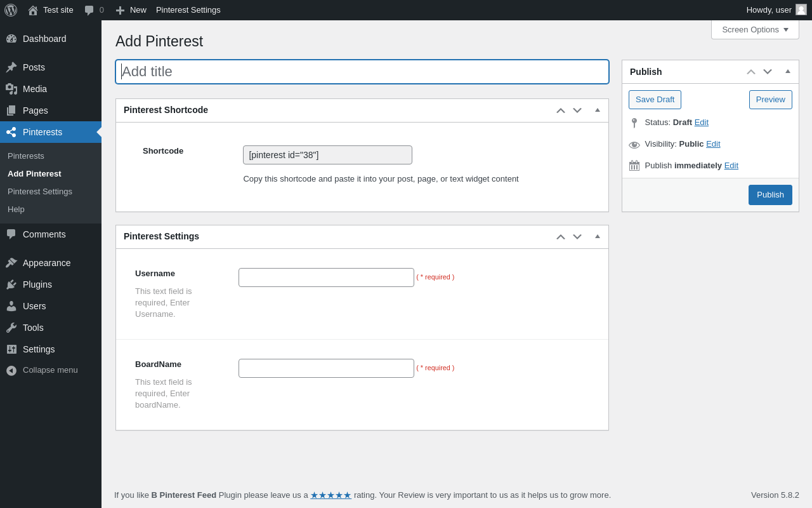Click the Settings sliders icon

[11, 349]
